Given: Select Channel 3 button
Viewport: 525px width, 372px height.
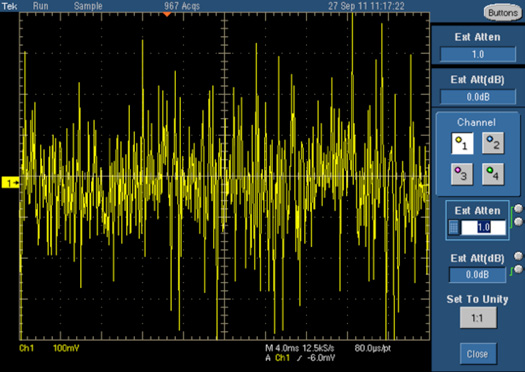Looking at the screenshot, I should [462, 174].
